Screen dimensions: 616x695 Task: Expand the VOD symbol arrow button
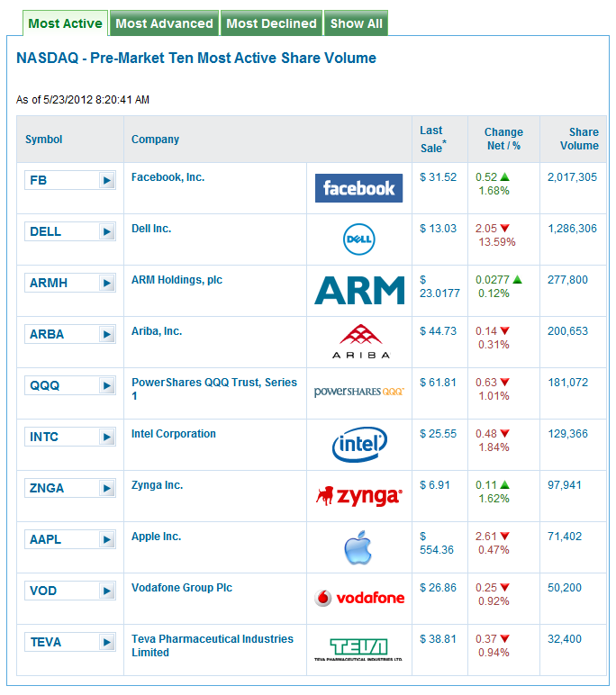pyautogui.click(x=107, y=591)
